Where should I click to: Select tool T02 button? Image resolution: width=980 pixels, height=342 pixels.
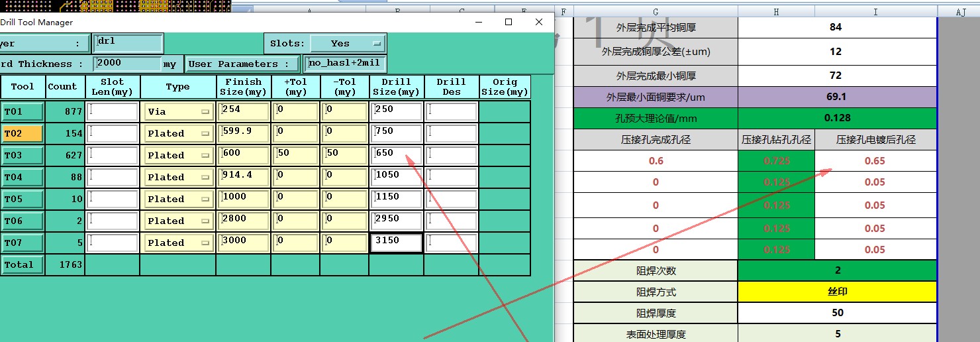pyautogui.click(x=23, y=133)
